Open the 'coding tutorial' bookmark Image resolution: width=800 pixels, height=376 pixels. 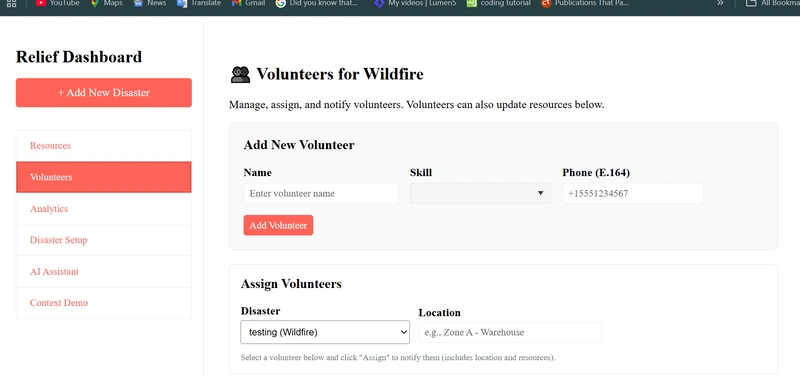(x=499, y=3)
